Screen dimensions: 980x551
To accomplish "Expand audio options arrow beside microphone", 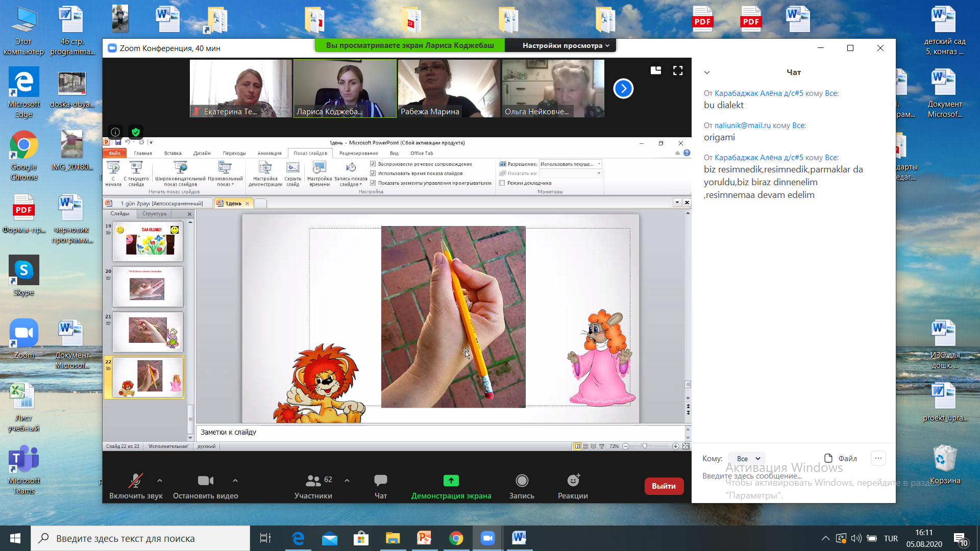I will click(x=160, y=481).
